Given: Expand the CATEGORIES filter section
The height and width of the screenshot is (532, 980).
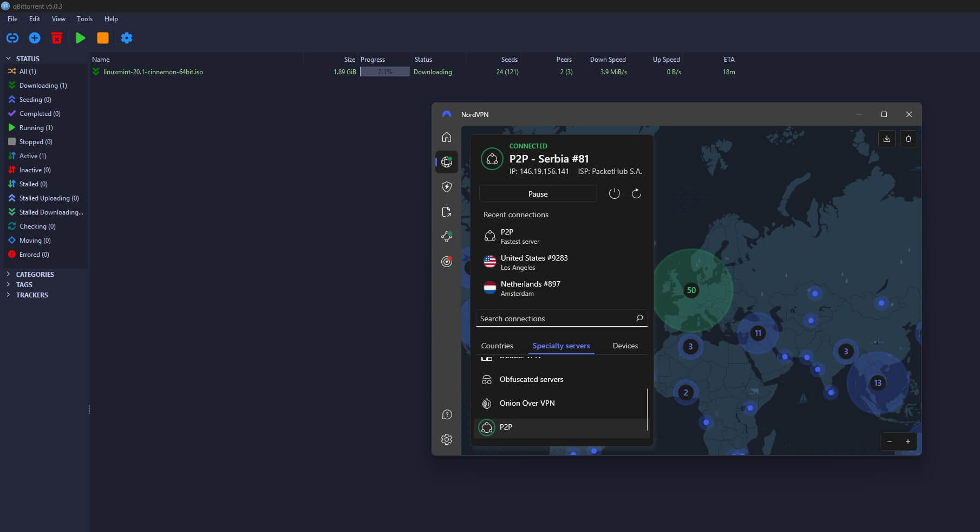Looking at the screenshot, I should click(8, 274).
